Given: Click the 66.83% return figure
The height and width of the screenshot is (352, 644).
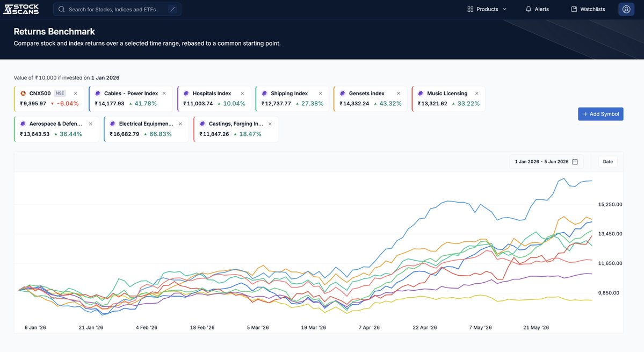Looking at the screenshot, I should 161,134.
